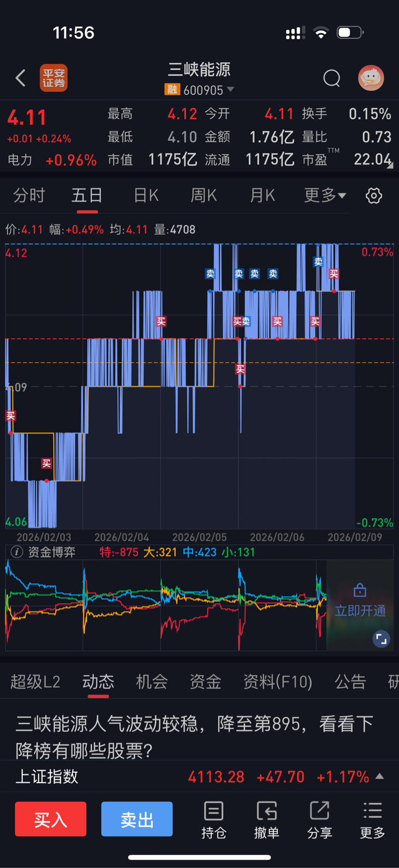
Task: Tap the 2026/02/05 date label
Action: tap(199, 537)
